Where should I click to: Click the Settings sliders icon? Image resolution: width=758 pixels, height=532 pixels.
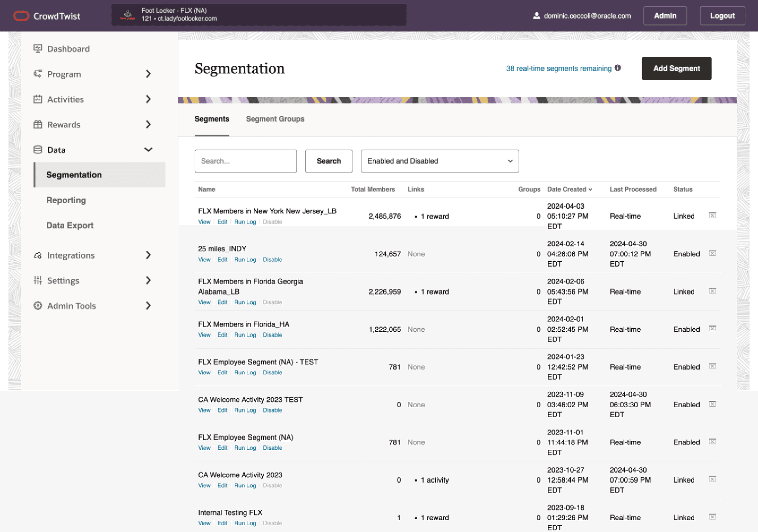coord(38,280)
